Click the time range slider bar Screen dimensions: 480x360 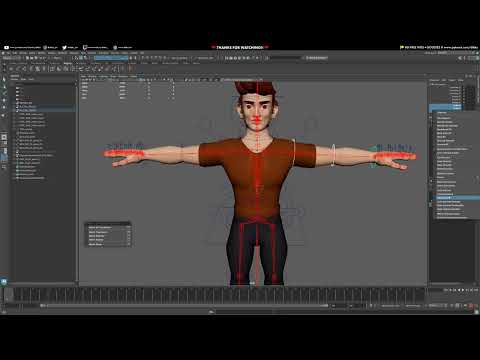tap(185, 305)
